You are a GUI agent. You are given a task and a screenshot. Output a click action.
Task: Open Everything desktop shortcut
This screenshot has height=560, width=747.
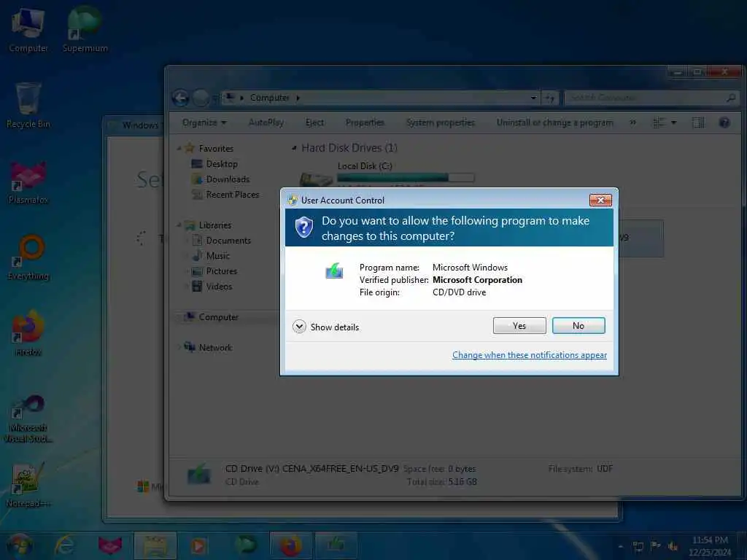(28, 257)
